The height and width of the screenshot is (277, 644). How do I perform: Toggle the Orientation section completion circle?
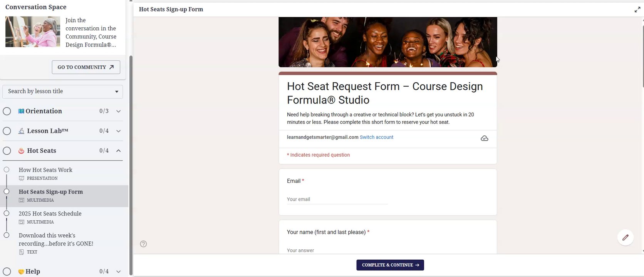[7, 111]
